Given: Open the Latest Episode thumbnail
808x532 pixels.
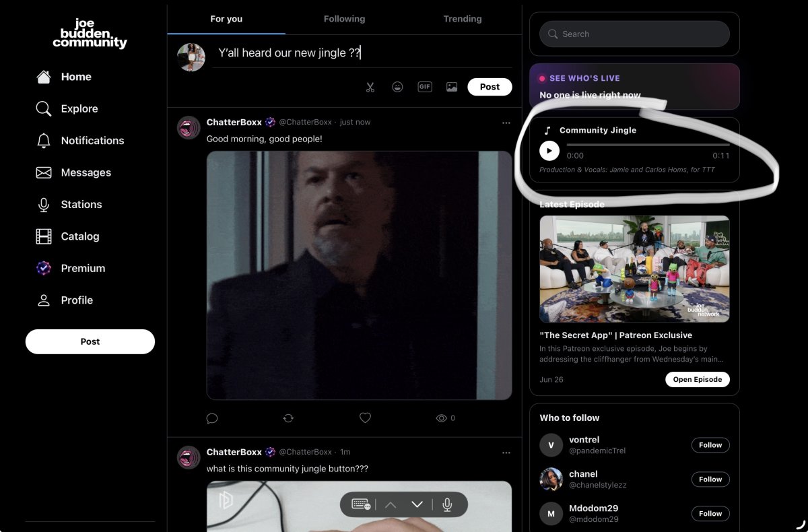Looking at the screenshot, I should coord(634,269).
